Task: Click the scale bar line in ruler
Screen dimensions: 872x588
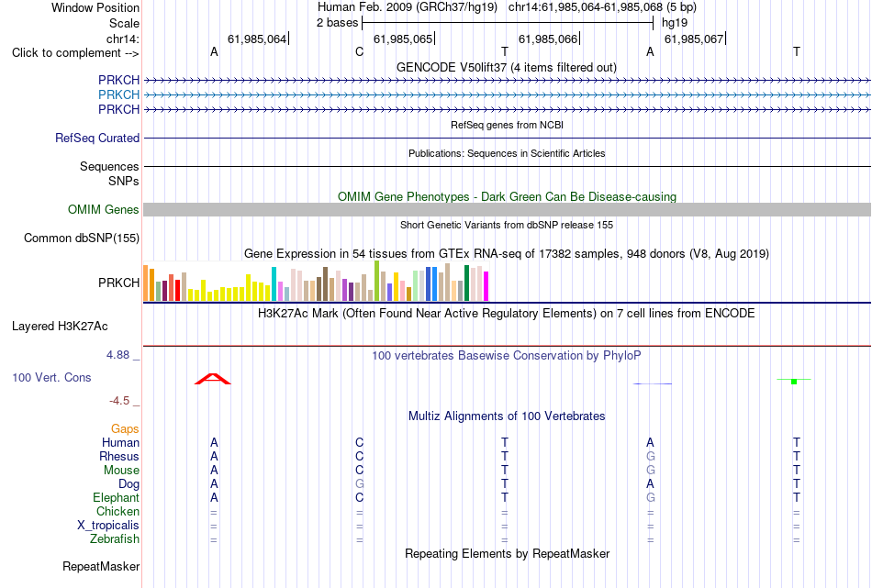Action: [x=508, y=23]
